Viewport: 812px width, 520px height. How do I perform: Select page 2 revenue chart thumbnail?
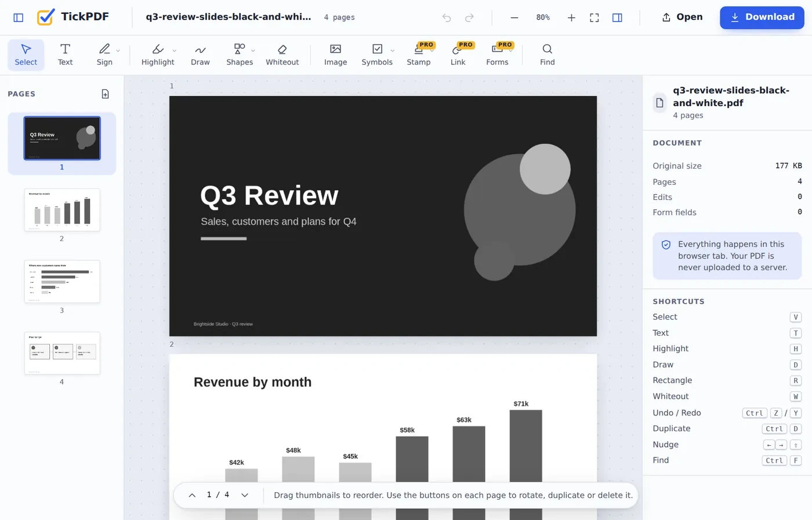[x=62, y=210]
